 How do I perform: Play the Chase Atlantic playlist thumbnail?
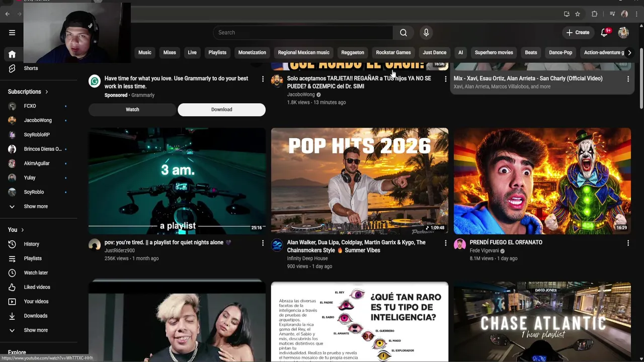tap(542, 322)
